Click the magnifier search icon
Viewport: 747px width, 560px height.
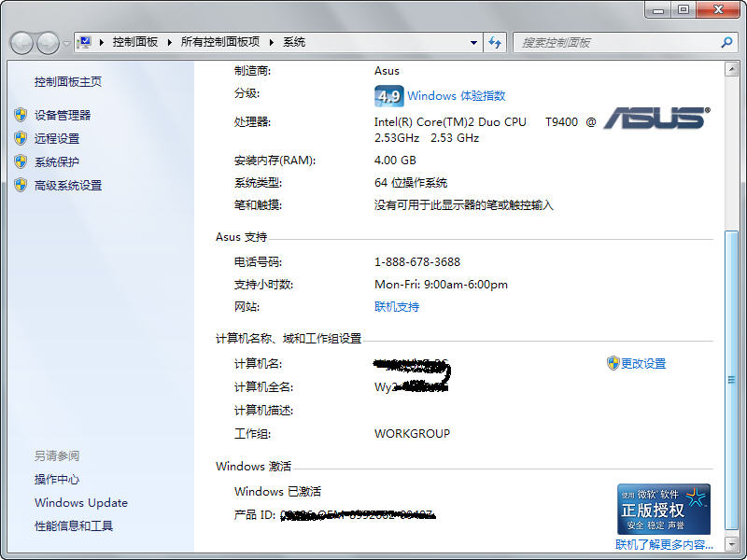[x=727, y=42]
